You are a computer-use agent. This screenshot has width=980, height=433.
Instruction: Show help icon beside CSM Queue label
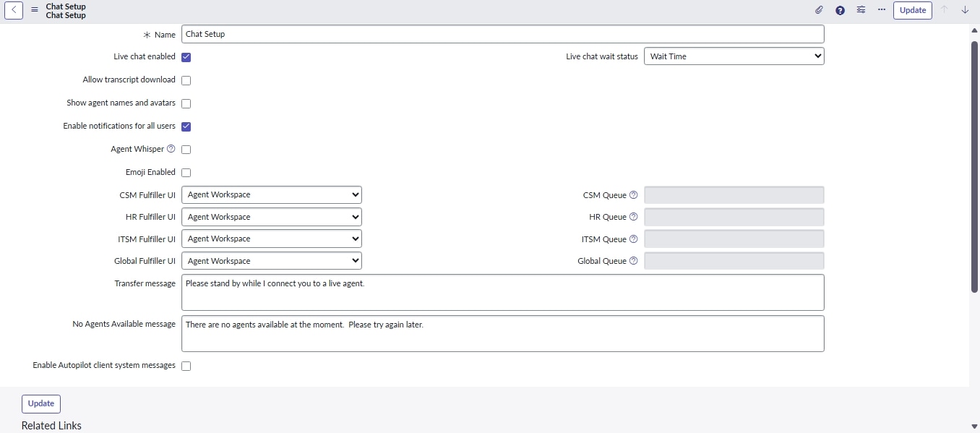[x=634, y=195]
